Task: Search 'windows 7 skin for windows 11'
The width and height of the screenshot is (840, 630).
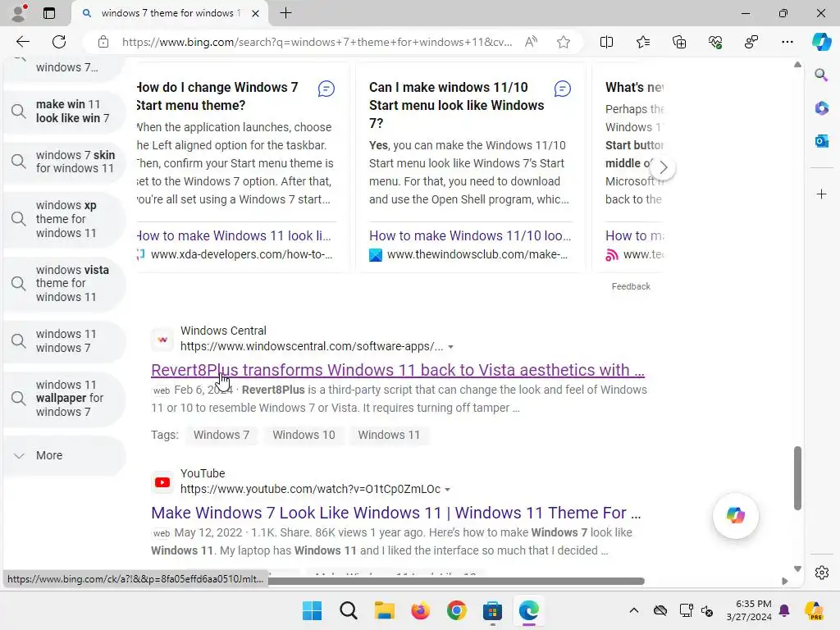Action: click(65, 162)
